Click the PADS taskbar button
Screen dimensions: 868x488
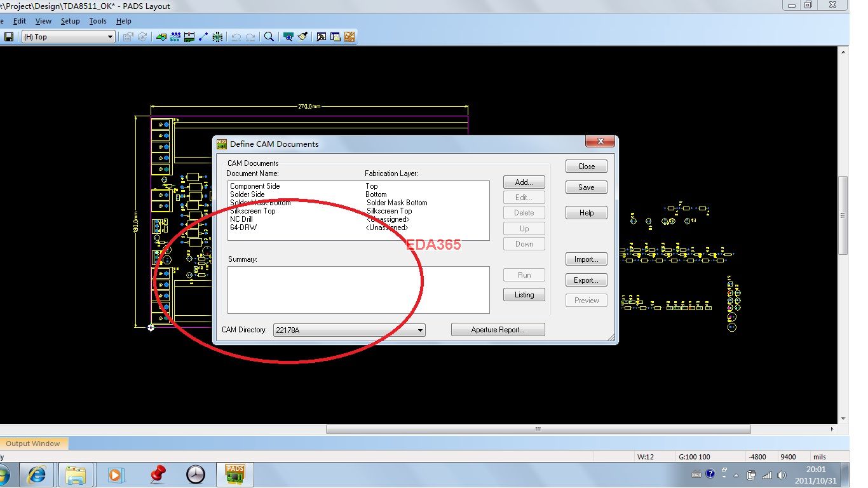(x=235, y=475)
